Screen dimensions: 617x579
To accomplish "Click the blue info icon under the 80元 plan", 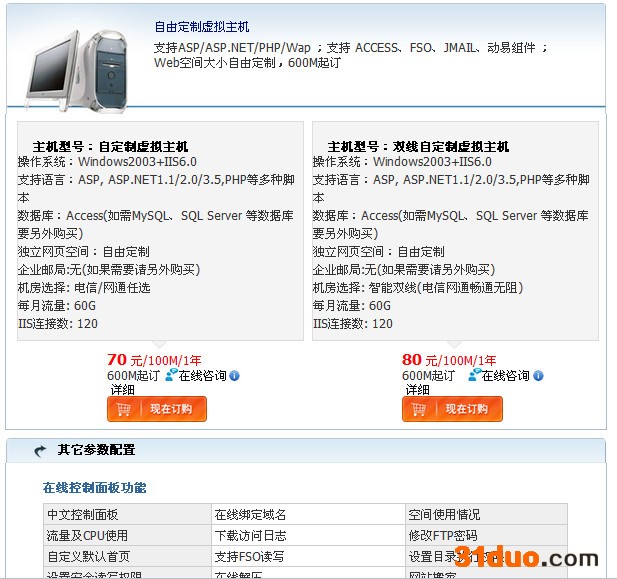I will pyautogui.click(x=539, y=376).
